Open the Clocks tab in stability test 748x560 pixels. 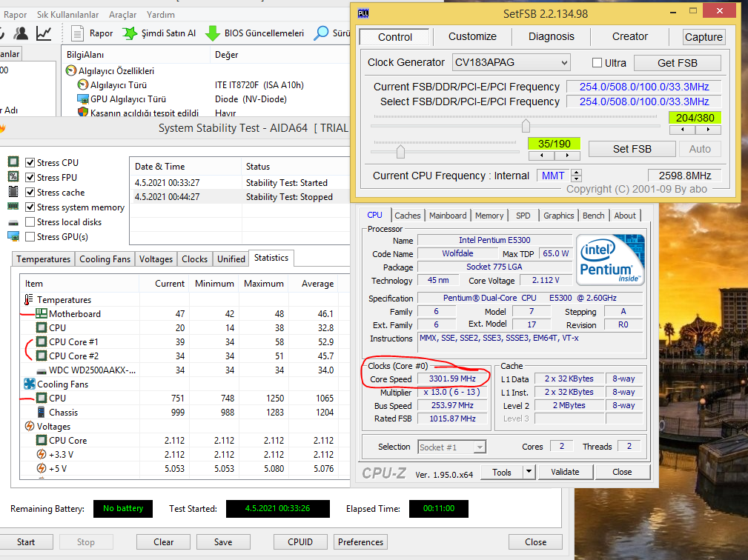pyautogui.click(x=195, y=259)
